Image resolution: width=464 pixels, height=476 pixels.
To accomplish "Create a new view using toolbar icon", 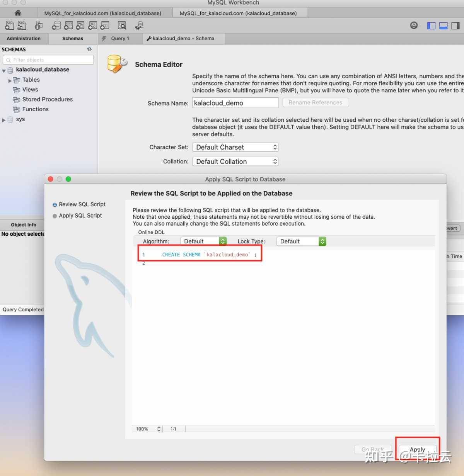I will click(80, 25).
